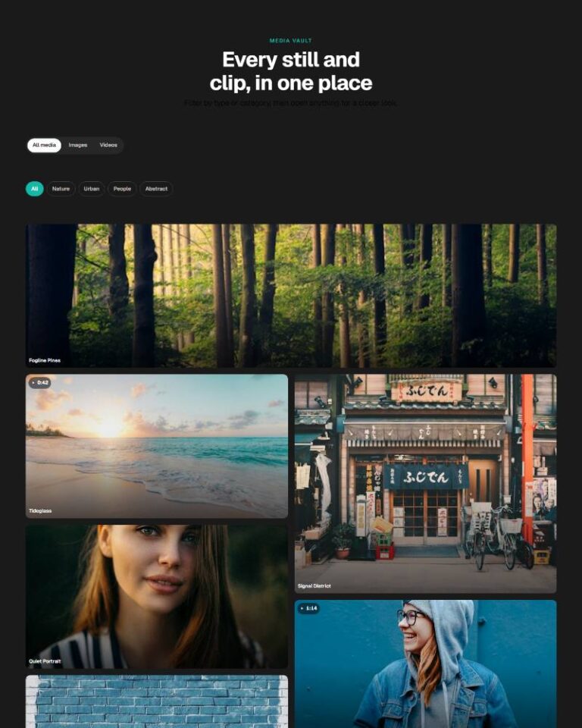Switch to the Videos tab
The height and width of the screenshot is (728, 582).
click(108, 146)
